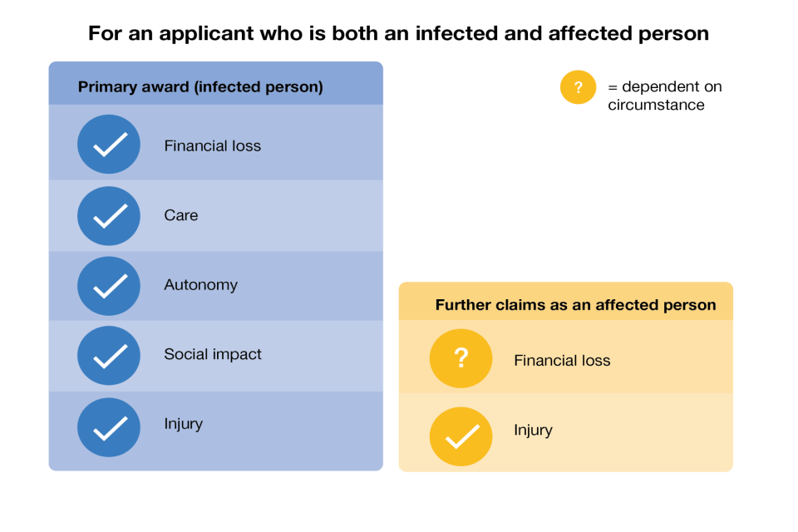Click the yellow checkmark beside Injury
The height and width of the screenshot is (532, 798).
coord(461,436)
